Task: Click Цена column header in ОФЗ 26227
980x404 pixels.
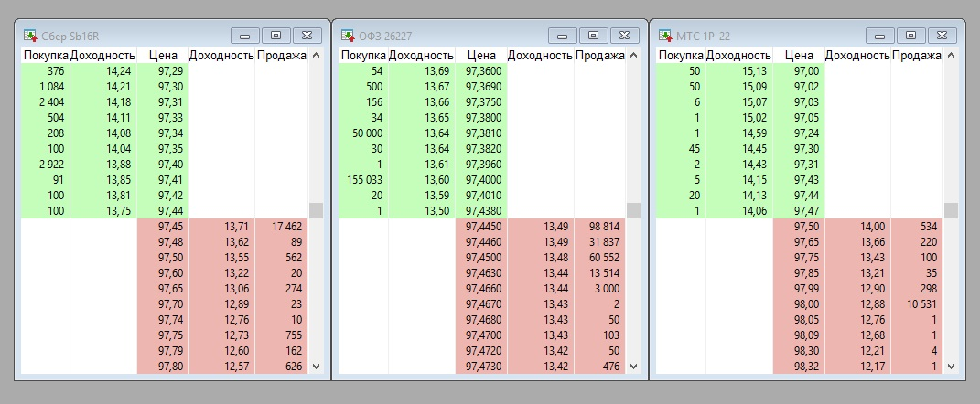Action: 481,56
